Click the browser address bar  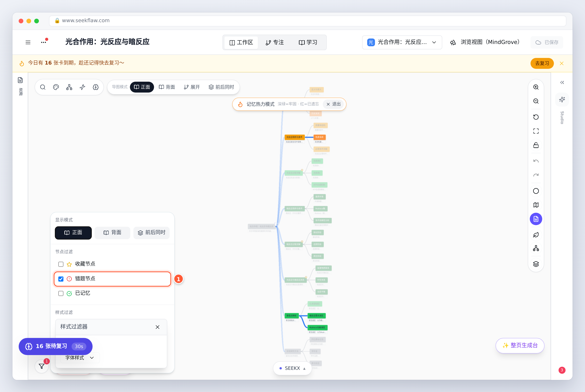(307, 21)
